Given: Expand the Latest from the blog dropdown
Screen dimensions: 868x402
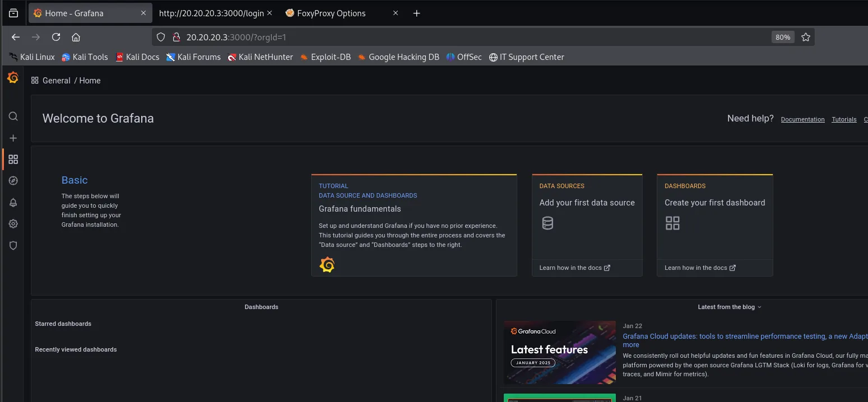Looking at the screenshot, I should [x=730, y=307].
